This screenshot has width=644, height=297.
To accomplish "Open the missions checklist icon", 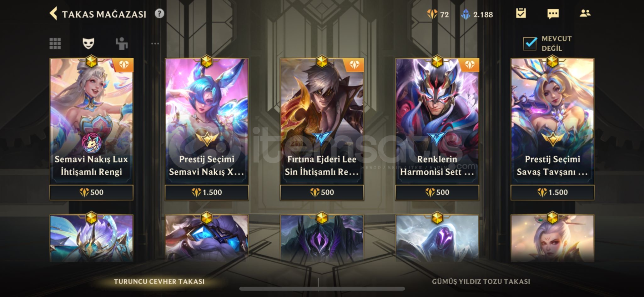I will pos(521,13).
